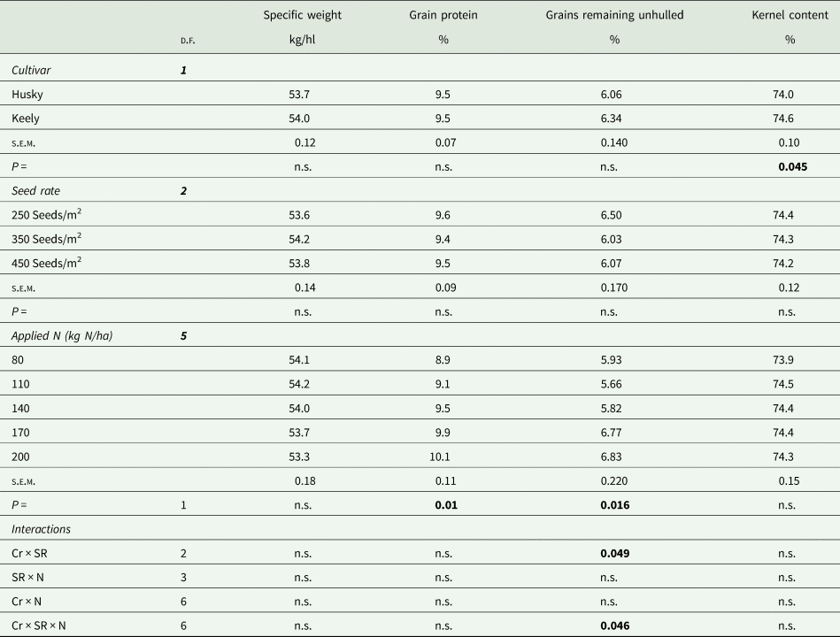Screen dimensions: 840x637
Task: Click the bold 0.046 interaction value
Action: tap(614, 625)
